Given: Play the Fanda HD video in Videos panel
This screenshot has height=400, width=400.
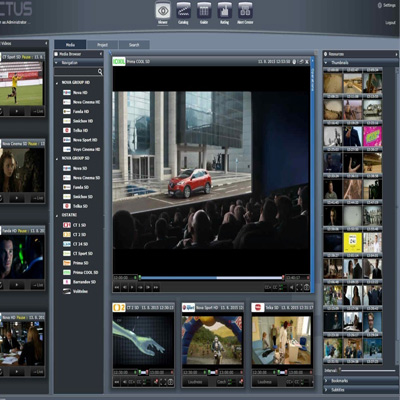Looking at the screenshot, I should click(17, 285).
